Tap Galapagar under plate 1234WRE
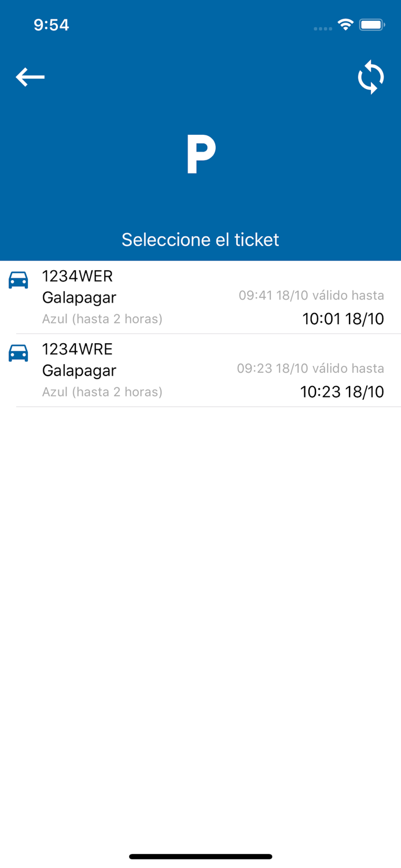Screen dimensions: 401x868 pos(79,370)
